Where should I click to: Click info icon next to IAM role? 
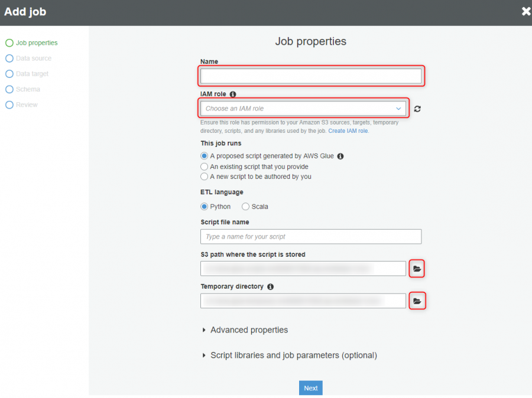[x=233, y=94]
